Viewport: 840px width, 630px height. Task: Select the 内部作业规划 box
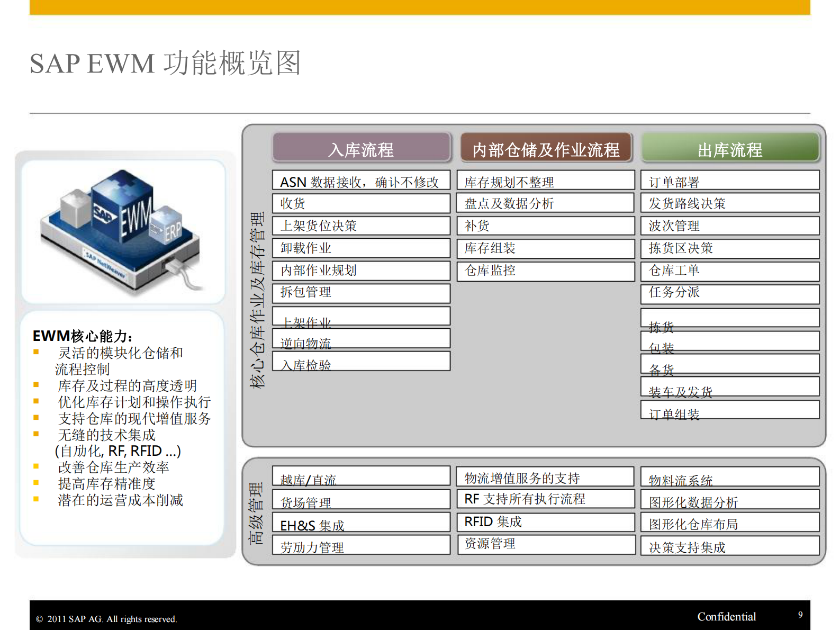pos(362,271)
